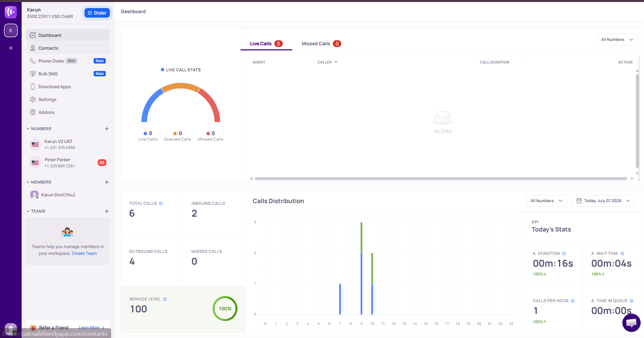
Task: Select Peter Parker number
Action: 68,163
